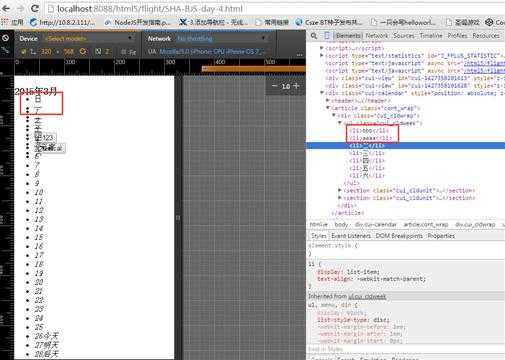The image size is (505, 360).
Task: Zoom out with the minus button
Action: 275,86
